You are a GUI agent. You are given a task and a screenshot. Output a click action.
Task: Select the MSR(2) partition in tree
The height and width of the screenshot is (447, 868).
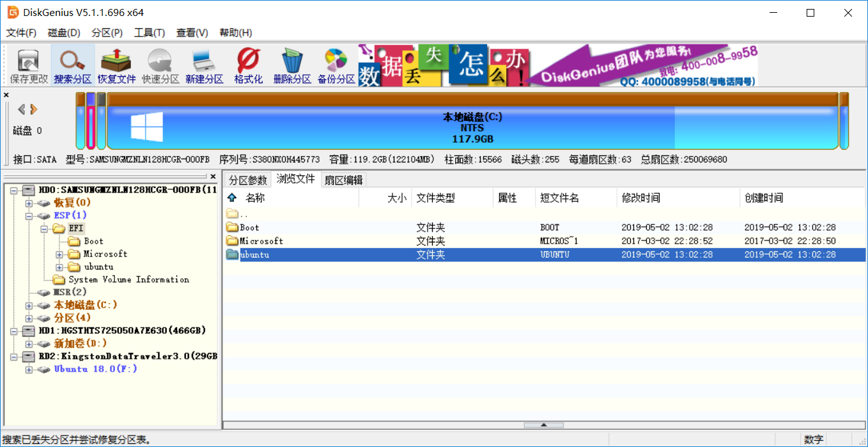[70, 292]
